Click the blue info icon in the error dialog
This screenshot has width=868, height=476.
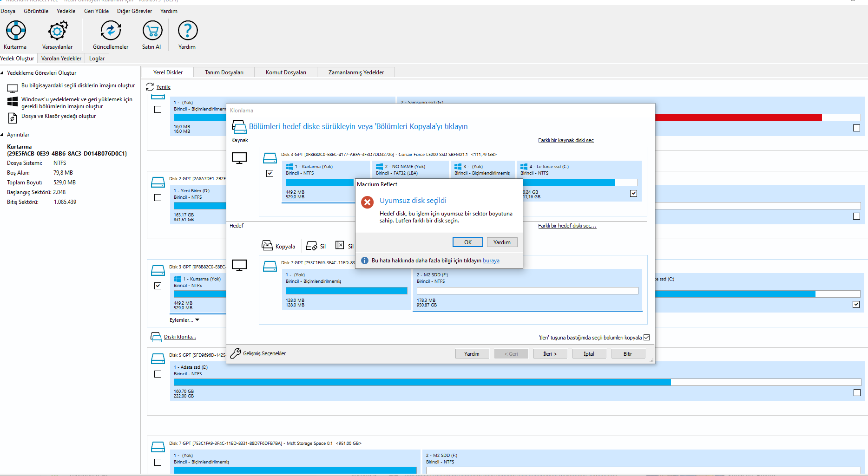(x=365, y=261)
